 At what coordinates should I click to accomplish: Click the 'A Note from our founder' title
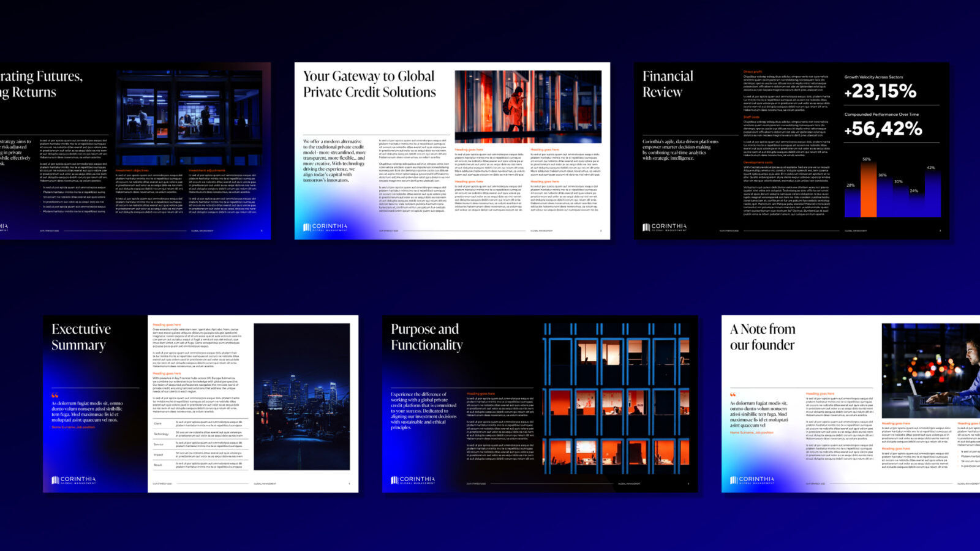(x=762, y=337)
